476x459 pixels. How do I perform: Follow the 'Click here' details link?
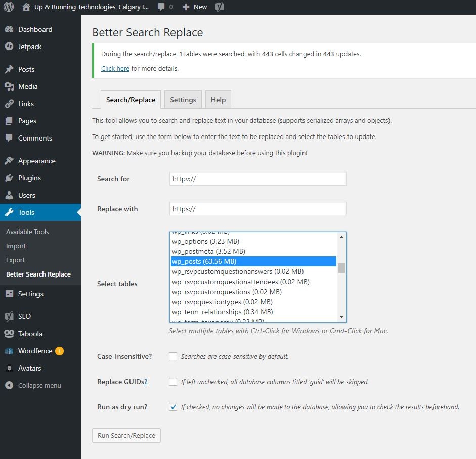click(115, 69)
